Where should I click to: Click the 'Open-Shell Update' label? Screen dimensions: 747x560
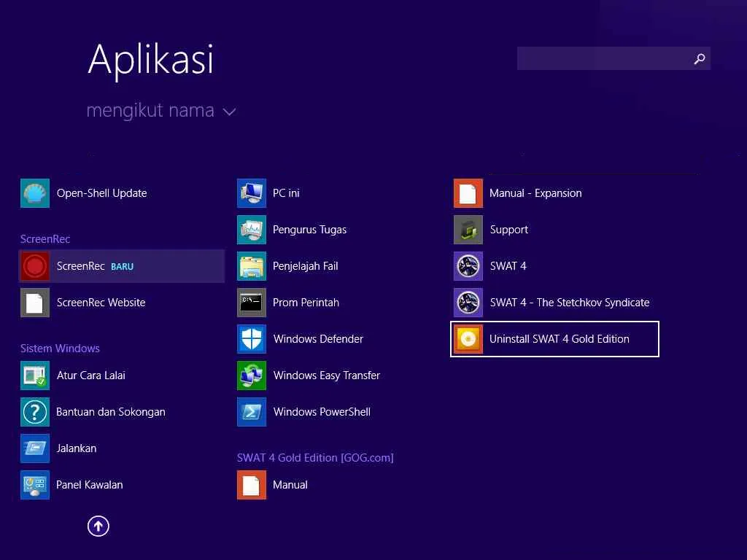tap(102, 192)
